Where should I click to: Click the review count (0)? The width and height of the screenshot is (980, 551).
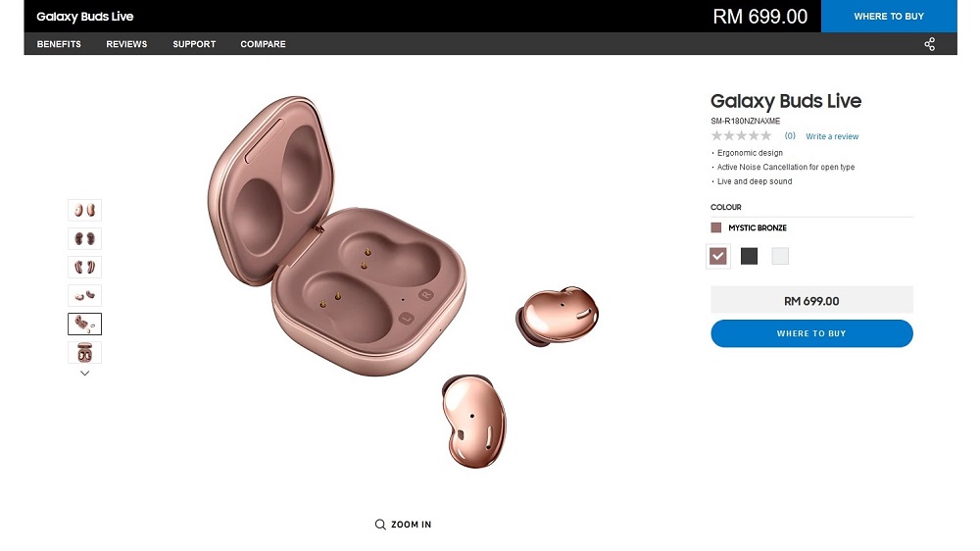[790, 136]
